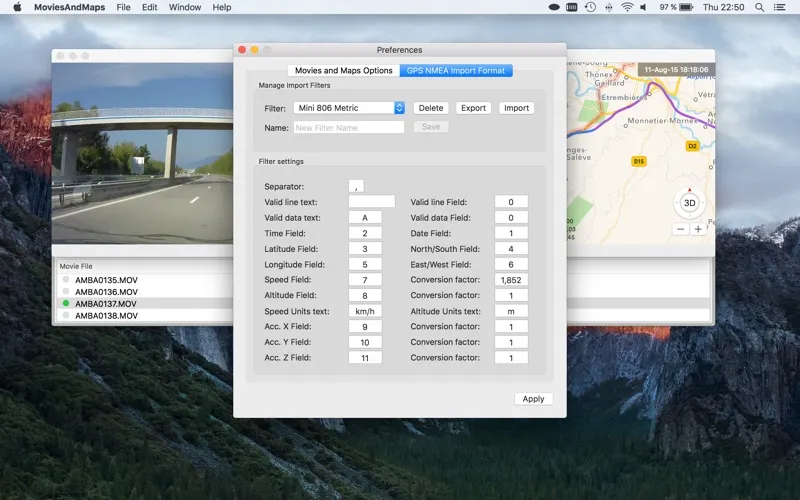Click the North/South Field input

coord(511,248)
